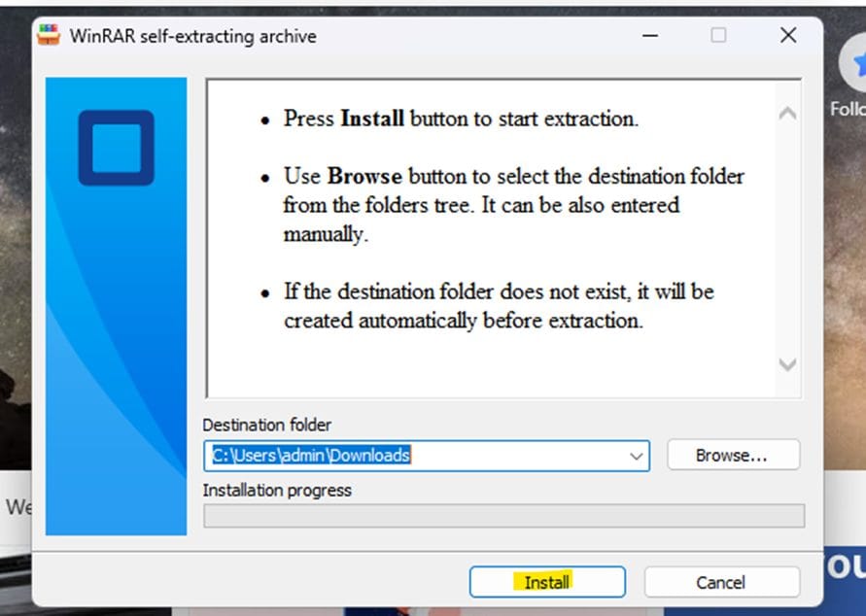The image size is (866, 616).
Task: Click the 'Press Install button' instruction line
Action: pos(460,120)
